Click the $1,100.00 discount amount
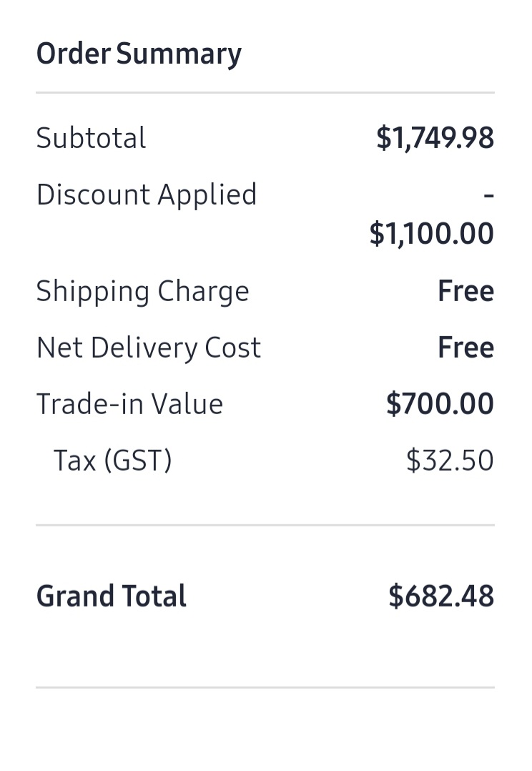The image size is (532, 771). point(432,233)
